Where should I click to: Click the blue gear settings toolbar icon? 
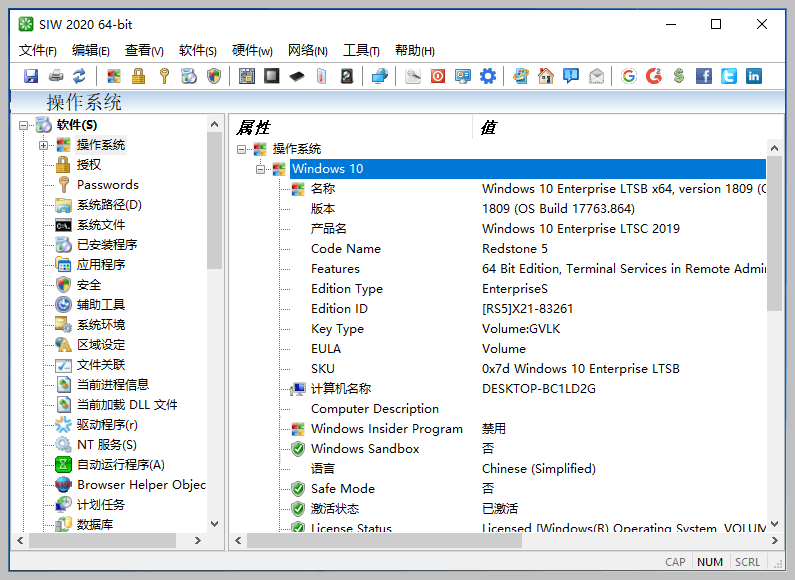[488, 76]
